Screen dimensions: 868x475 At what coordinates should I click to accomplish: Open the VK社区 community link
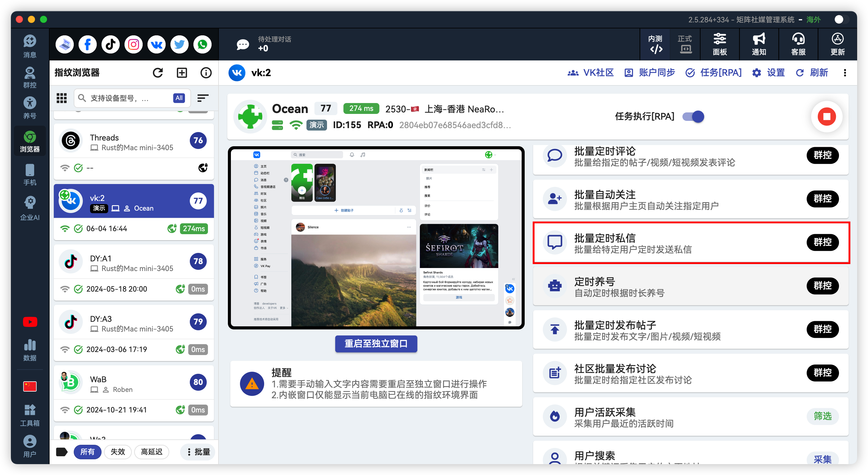tap(591, 73)
